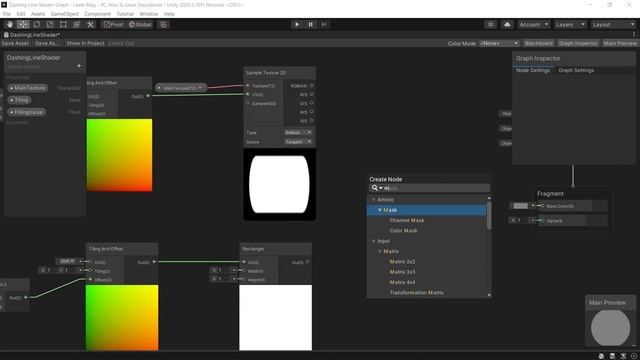Open the Component menu
The width and height of the screenshot is (640, 360).
97,14
